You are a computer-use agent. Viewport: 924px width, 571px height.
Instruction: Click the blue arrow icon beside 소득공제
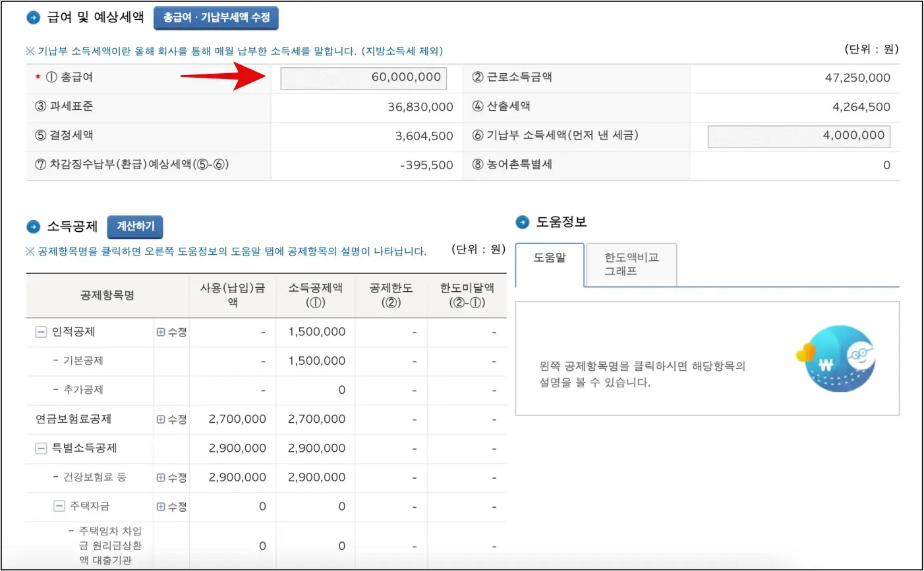coord(33,226)
